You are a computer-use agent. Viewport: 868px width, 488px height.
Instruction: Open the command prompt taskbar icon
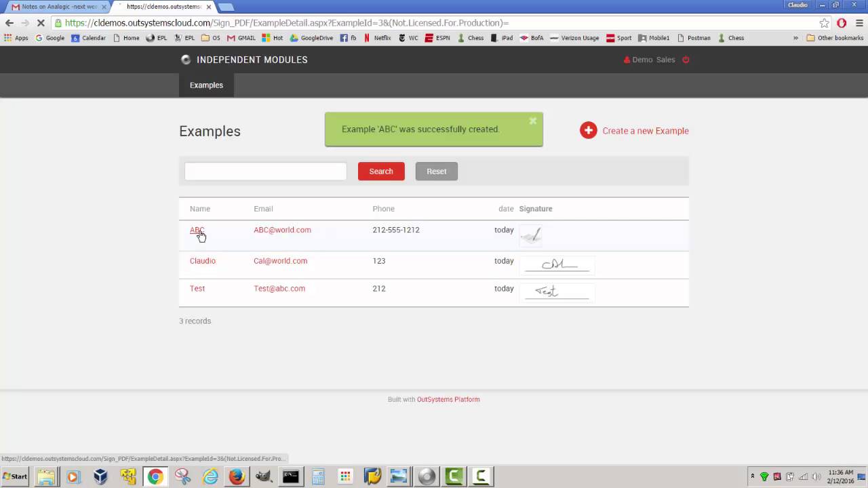(291, 477)
